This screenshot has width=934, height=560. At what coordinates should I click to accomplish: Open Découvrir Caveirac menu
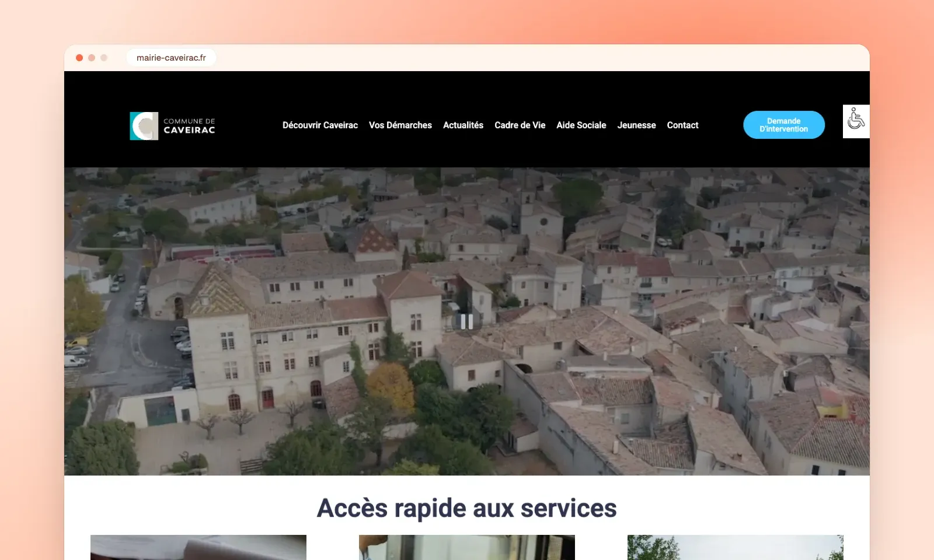(x=320, y=125)
